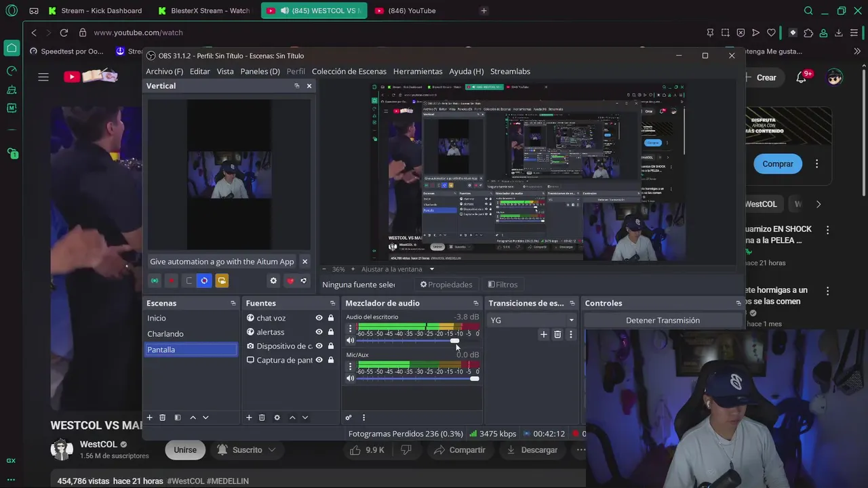868x488 pixels.
Task: Click the Vertical panel red record icon
Action: [172, 281]
